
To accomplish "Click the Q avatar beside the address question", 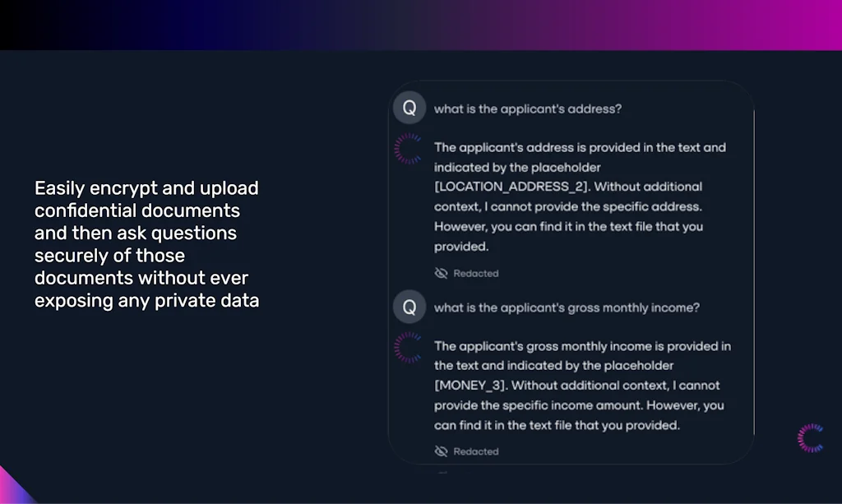I will pyautogui.click(x=409, y=107).
